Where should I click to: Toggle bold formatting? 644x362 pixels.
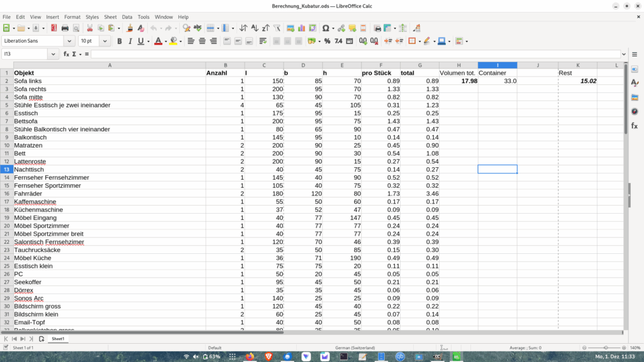[x=119, y=41]
